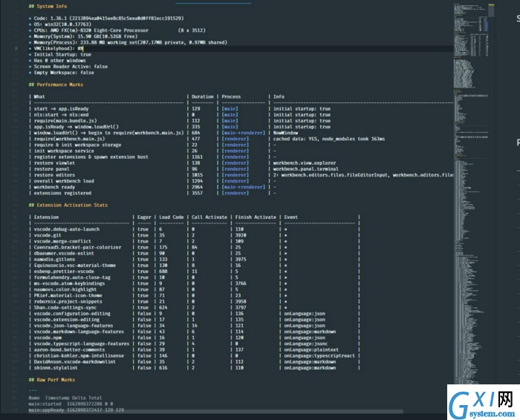Click the duration value '1161'
The height and width of the screenshot is (420, 520).
click(197, 157)
